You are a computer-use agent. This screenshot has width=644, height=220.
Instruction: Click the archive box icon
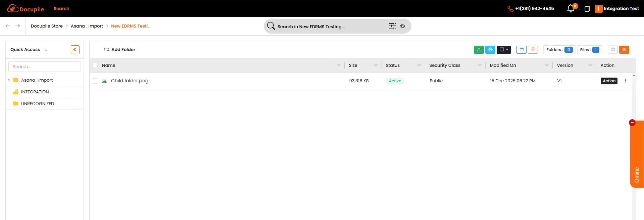[x=521, y=50]
